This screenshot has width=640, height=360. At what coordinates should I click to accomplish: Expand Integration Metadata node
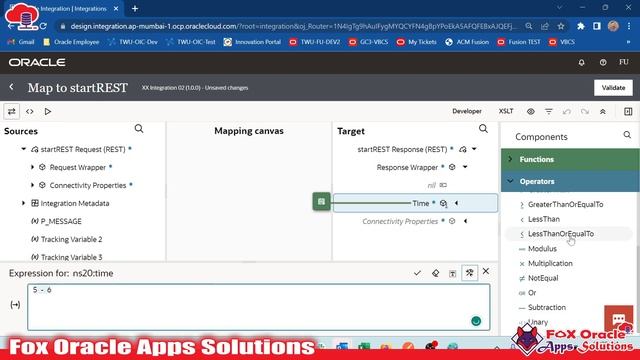(x=24, y=203)
